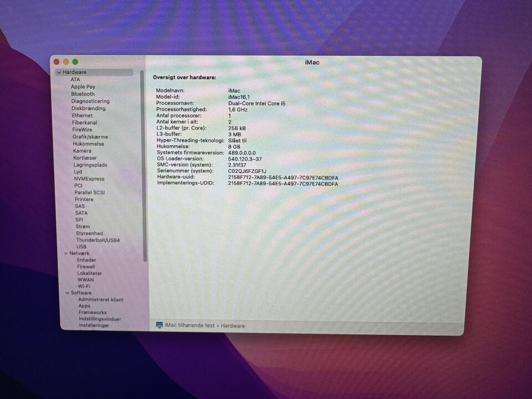Viewport: 532px width, 399px height.
Task: Click the red close window button
Action: (x=56, y=62)
